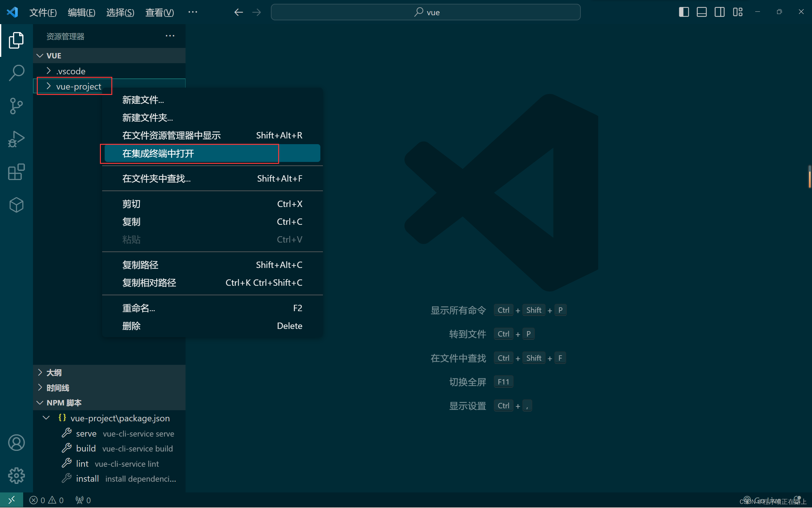
Task: Toggle the bottom panel layout icon
Action: [702, 12]
